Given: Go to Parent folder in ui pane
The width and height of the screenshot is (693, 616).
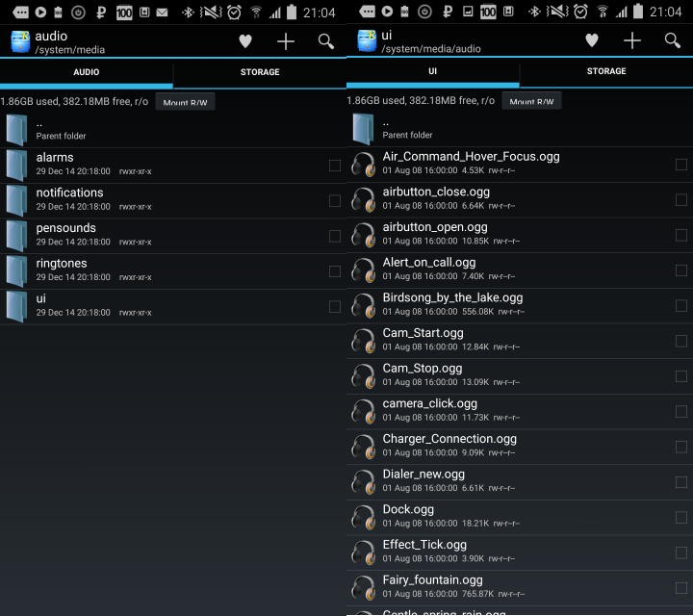Looking at the screenshot, I should [520, 129].
